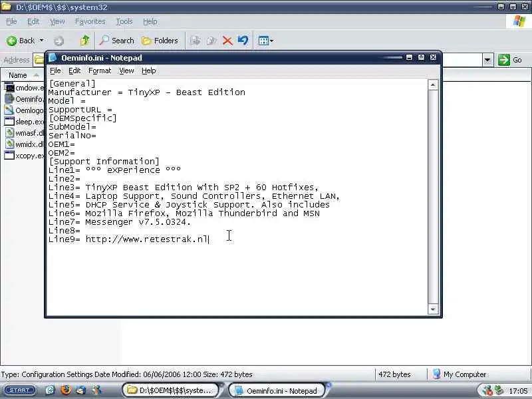Sort files by Name column header

[23, 75]
